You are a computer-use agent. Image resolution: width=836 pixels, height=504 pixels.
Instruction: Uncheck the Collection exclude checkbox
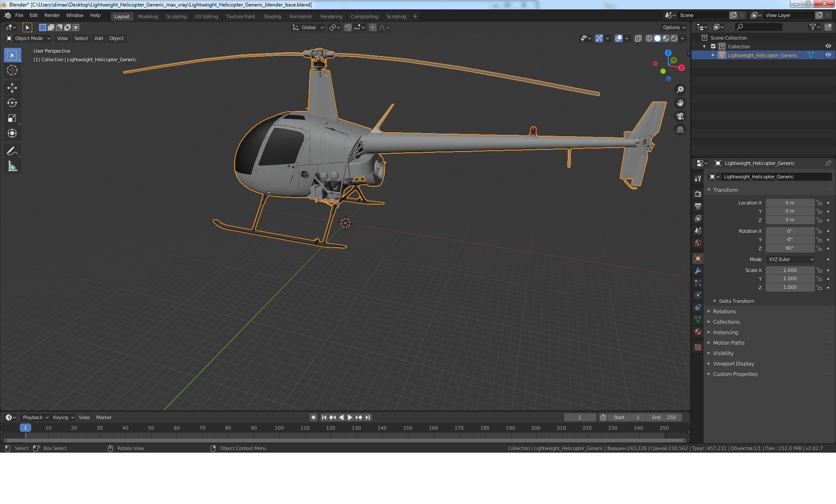(x=713, y=46)
